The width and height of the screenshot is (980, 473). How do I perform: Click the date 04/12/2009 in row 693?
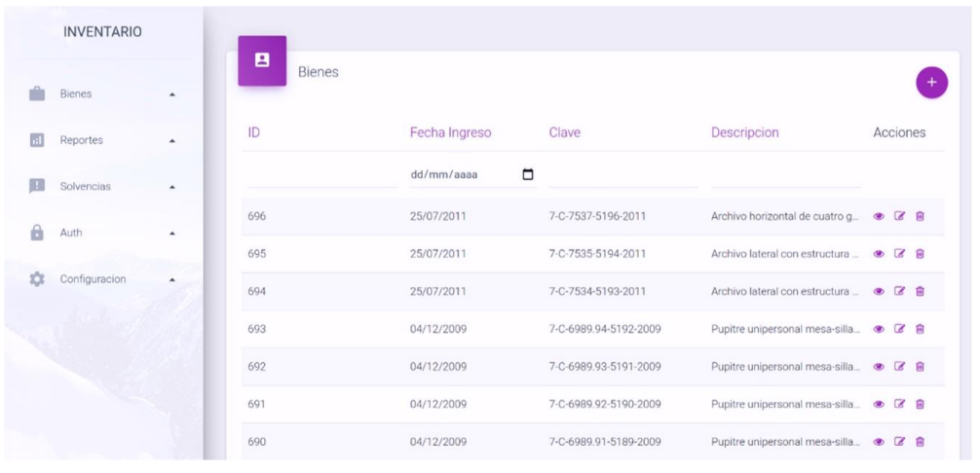coord(438,329)
